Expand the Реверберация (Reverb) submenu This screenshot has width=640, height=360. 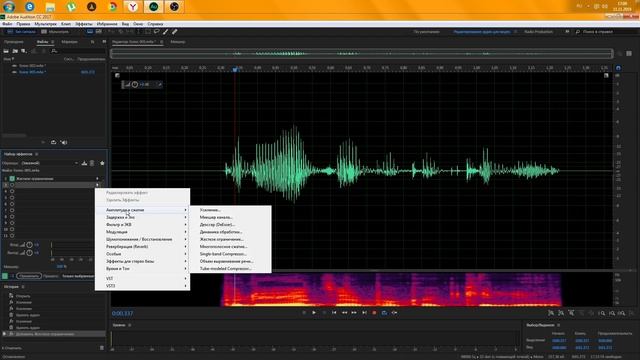(x=142, y=247)
